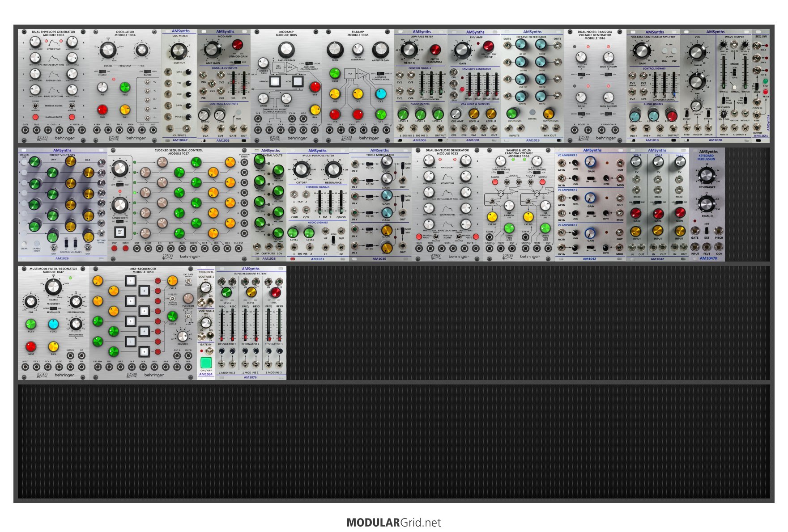The image size is (788, 532).
Task: Flip the NORM/LIM resonance switch on Module 1047
Action: [x=53, y=308]
